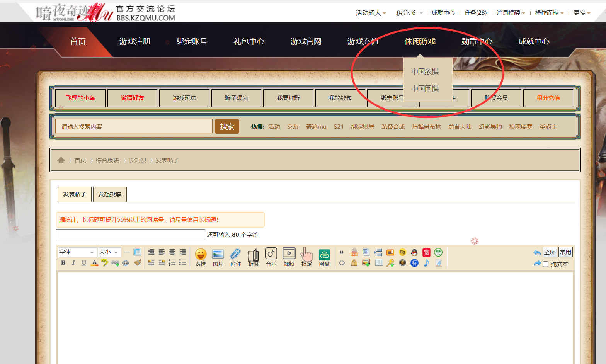
Task: Click the yellow Bg background icon
Action: [402, 252]
